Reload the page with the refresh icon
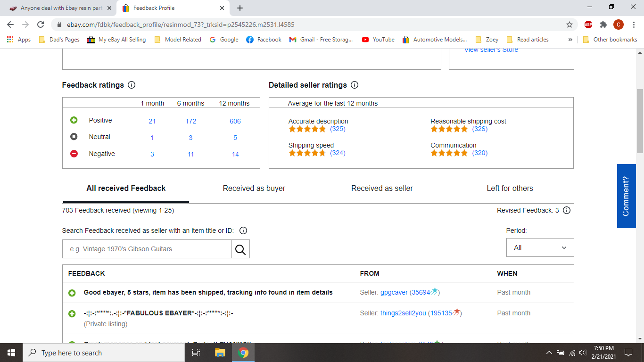 point(41,25)
